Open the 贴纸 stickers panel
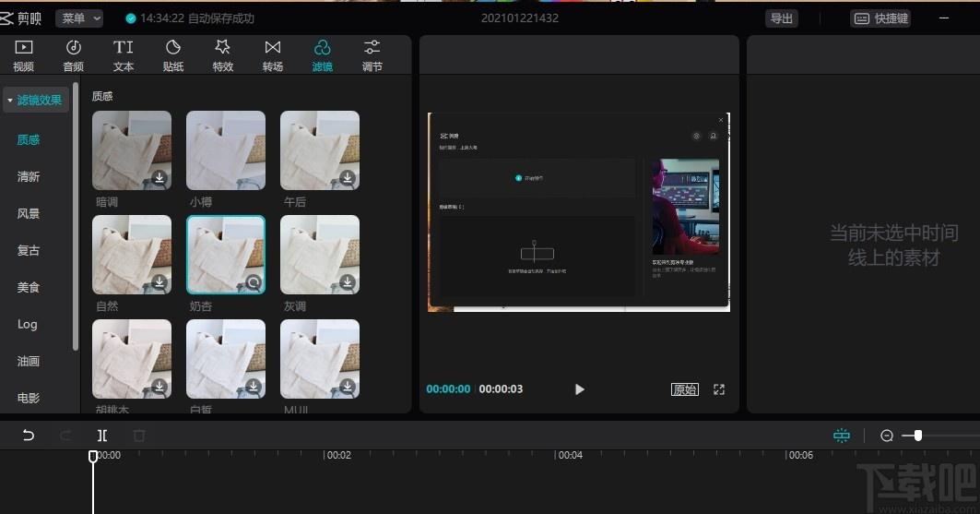 (173, 55)
